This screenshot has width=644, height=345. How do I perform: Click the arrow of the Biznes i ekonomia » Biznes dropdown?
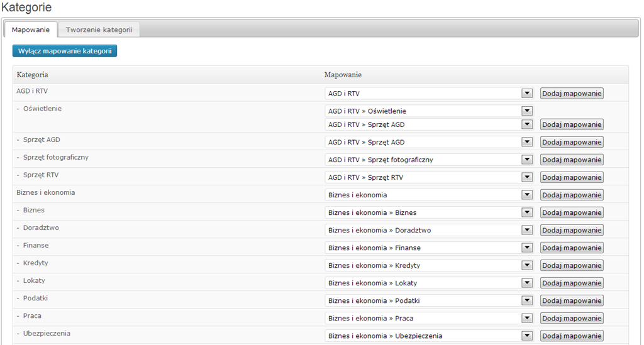pyautogui.click(x=527, y=212)
